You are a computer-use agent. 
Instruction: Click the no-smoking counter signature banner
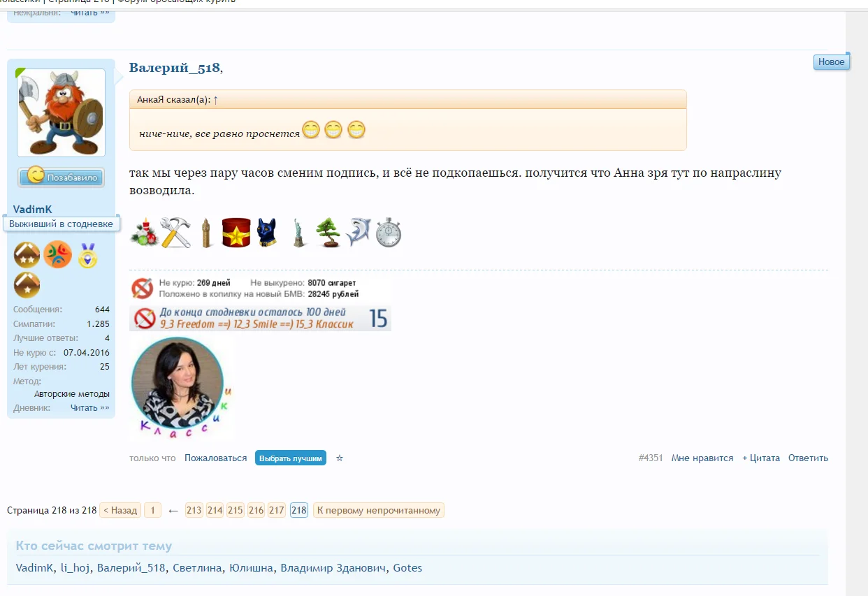pos(245,289)
